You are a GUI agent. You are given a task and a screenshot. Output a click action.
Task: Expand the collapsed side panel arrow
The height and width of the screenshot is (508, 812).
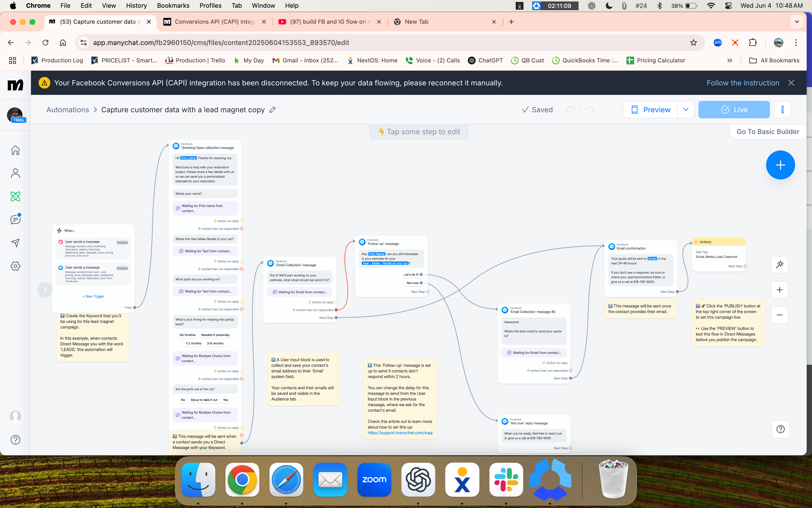pyautogui.click(x=45, y=290)
